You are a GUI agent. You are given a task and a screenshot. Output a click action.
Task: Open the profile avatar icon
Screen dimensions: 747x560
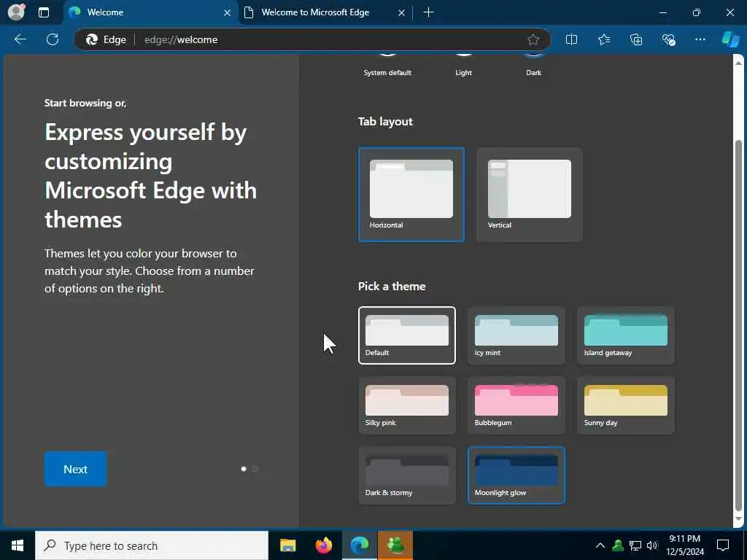(x=16, y=12)
